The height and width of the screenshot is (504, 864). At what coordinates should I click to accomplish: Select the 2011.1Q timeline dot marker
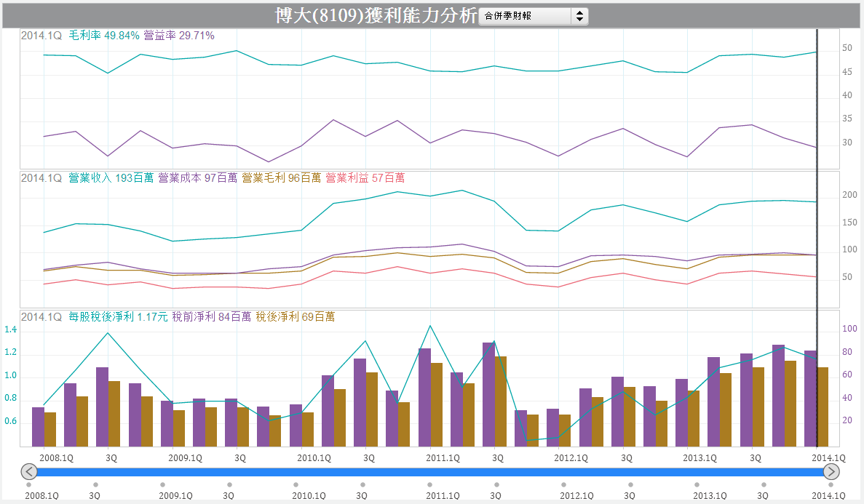pyautogui.click(x=429, y=484)
